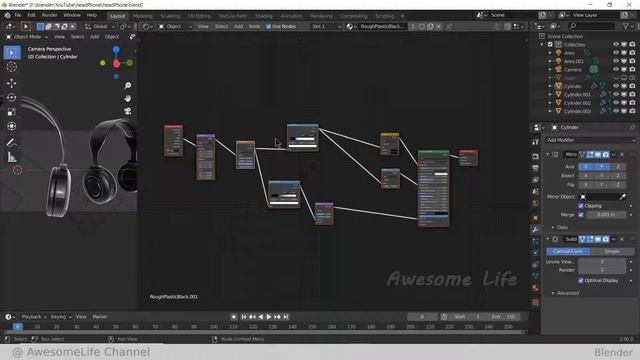Disable render for Cylinder.003 camera icon
This screenshot has height=360, width=640.
click(x=632, y=111)
